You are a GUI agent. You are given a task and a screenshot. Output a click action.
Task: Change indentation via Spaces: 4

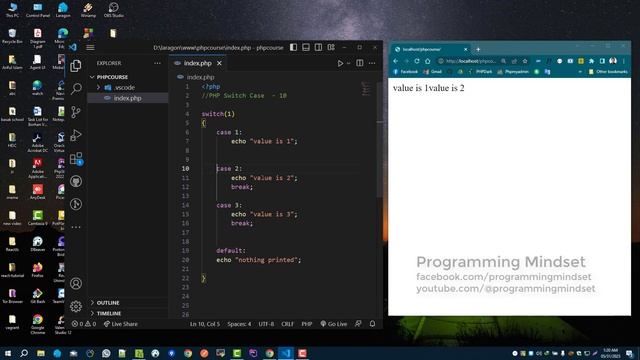(239, 324)
